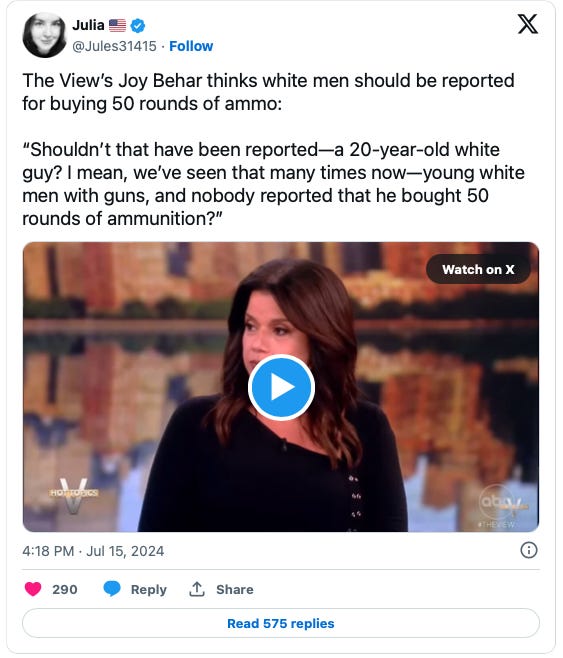This screenshot has width=563, height=658.
Task: Click the Julia display name
Action: 88,25
